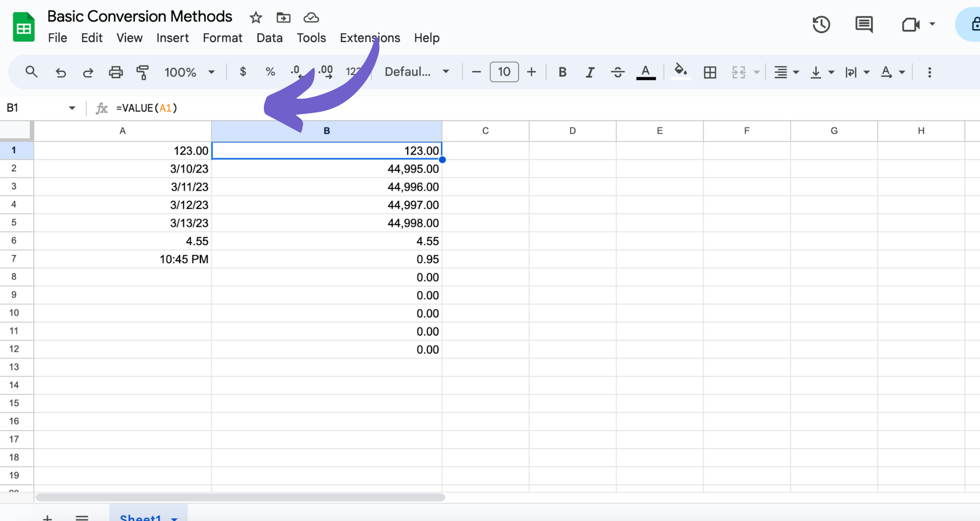Format as percent

271,72
